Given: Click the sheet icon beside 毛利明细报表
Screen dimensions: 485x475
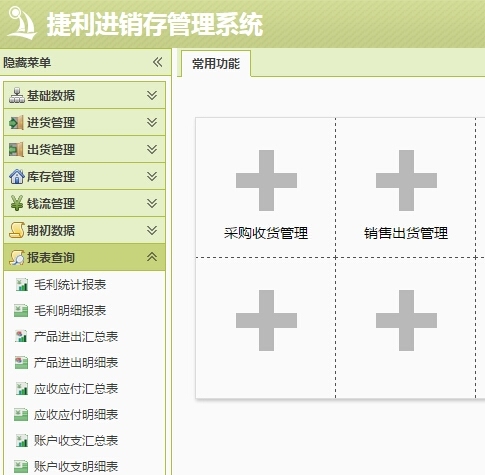Looking at the screenshot, I should (21, 311).
